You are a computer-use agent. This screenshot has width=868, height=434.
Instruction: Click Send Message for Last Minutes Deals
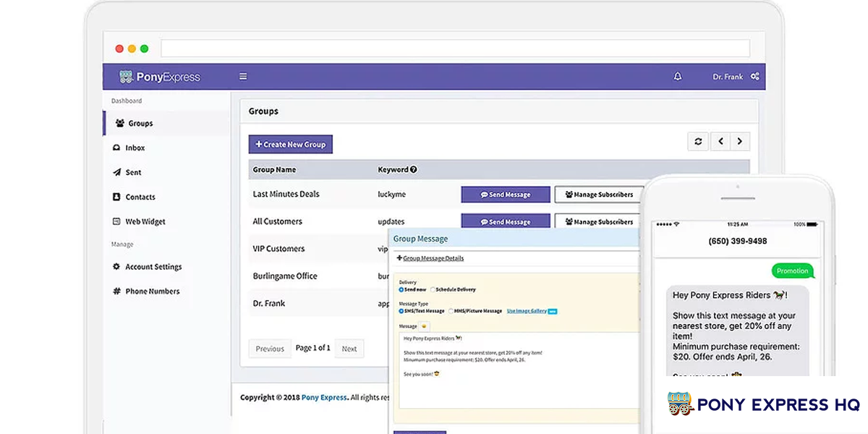(x=506, y=195)
